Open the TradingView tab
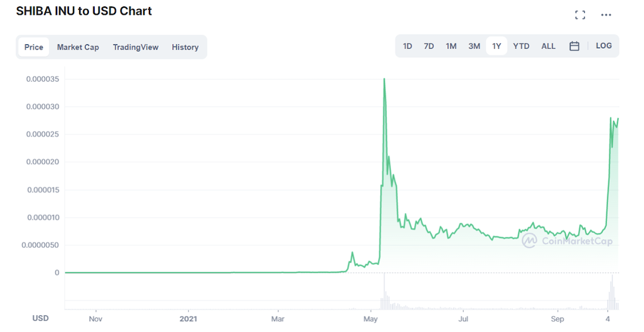The height and width of the screenshot is (332, 644). [x=135, y=47]
